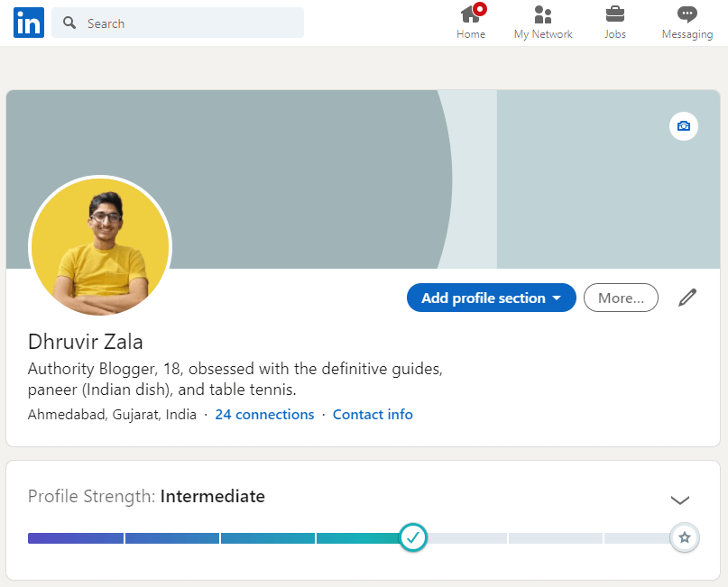Viewport: 728px width, 587px height.
Task: Go to the Jobs tab
Action: click(615, 22)
